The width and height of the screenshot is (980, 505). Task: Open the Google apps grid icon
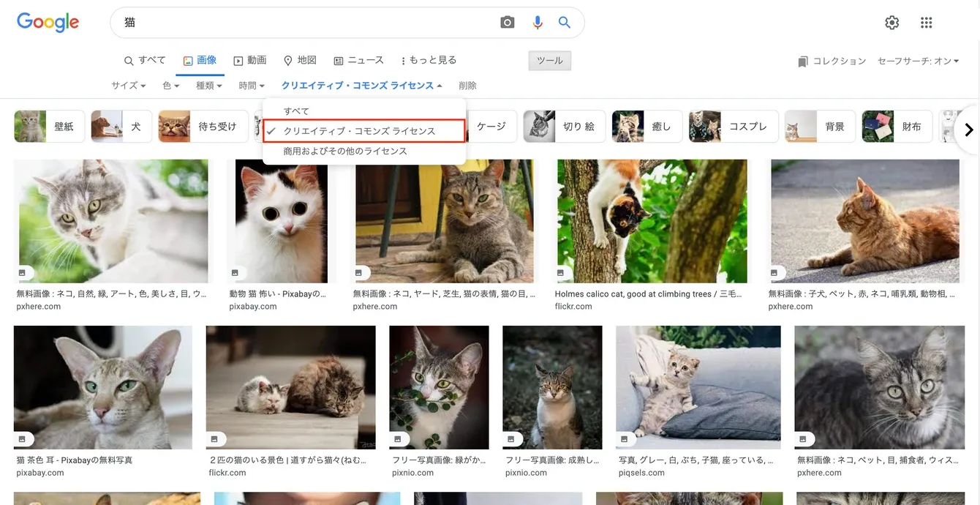[x=926, y=23]
